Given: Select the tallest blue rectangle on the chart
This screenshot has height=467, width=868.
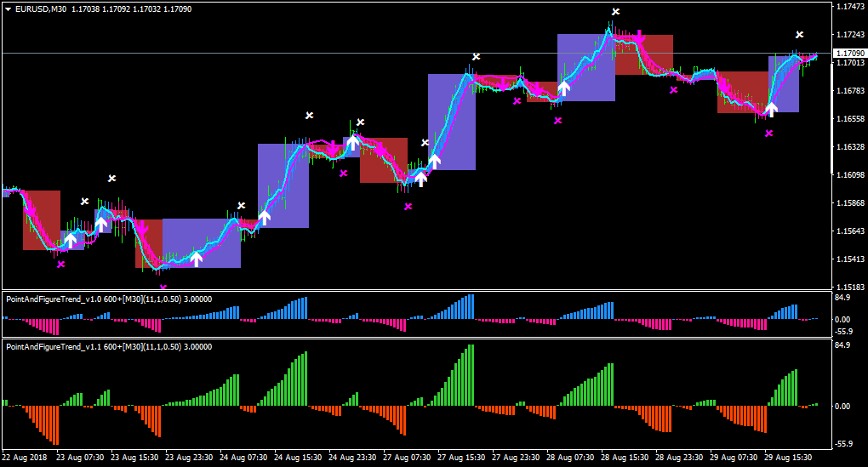Looking at the screenshot, I should (x=452, y=122).
